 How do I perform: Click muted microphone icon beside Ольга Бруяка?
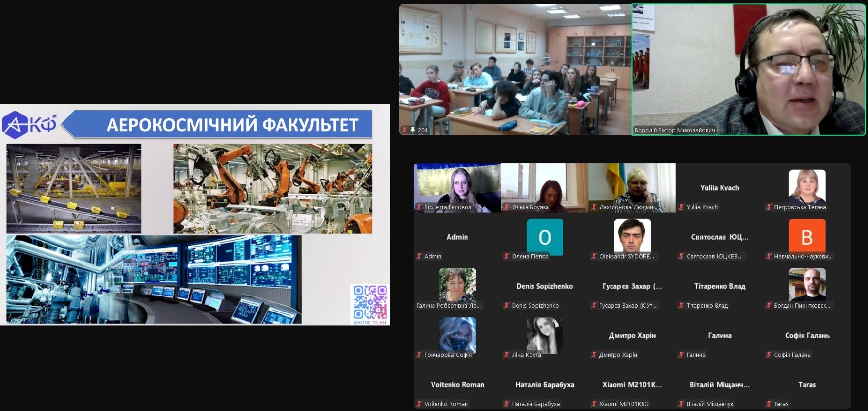(x=507, y=207)
